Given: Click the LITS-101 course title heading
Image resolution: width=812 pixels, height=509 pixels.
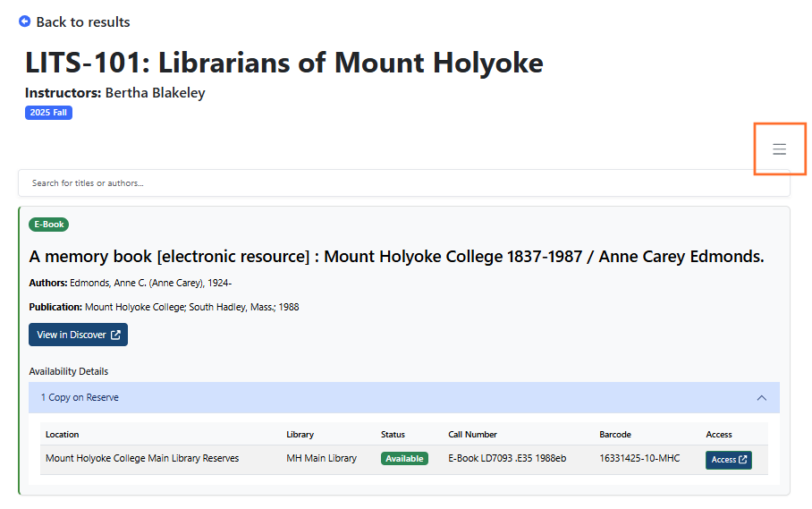Looking at the screenshot, I should coord(283,63).
